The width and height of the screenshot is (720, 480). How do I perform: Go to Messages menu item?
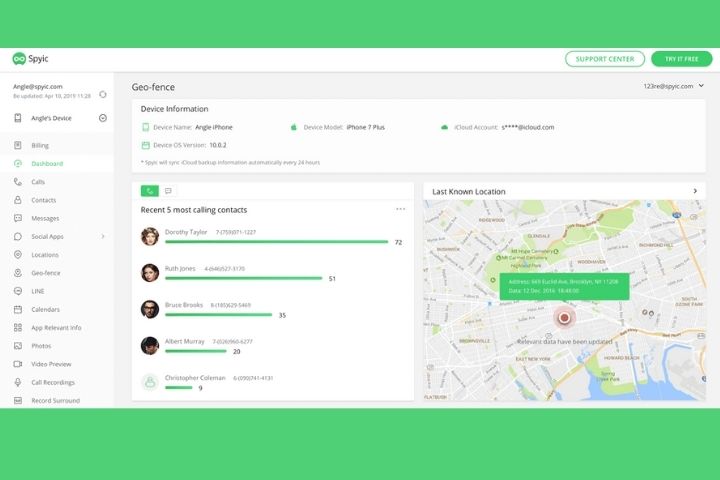(45, 218)
